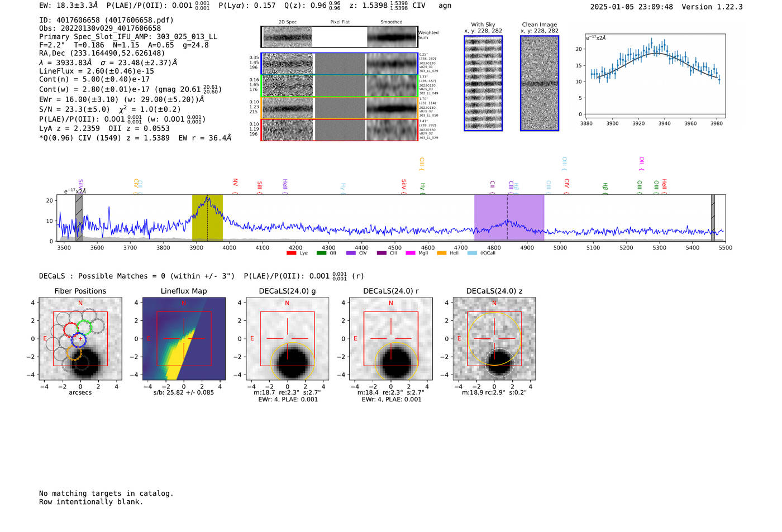
Task: Click the hatched gray band near 3550 Å
Action: coord(79,218)
